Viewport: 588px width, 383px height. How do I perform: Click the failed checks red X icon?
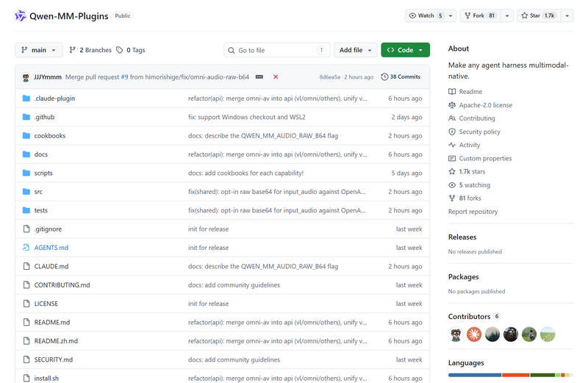point(276,77)
